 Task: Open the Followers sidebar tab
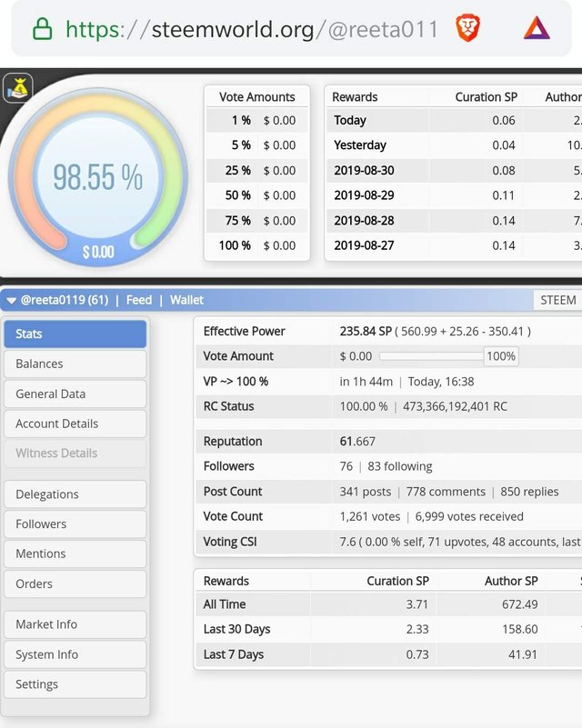(75, 524)
